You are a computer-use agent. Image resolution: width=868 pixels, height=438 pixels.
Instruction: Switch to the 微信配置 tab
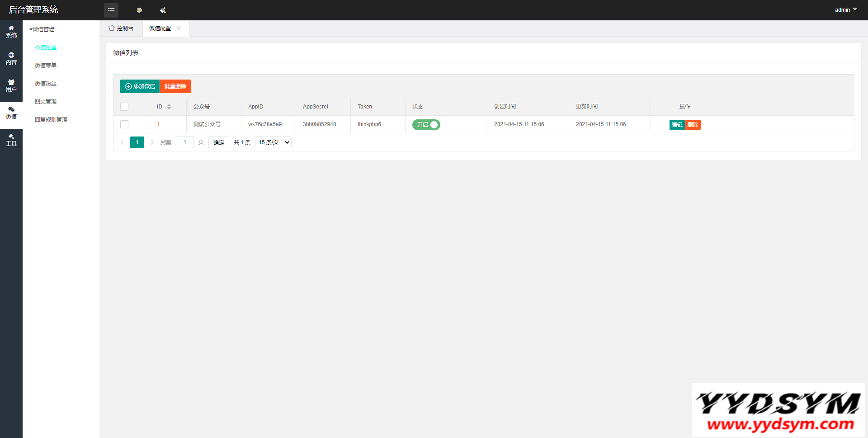tap(160, 28)
